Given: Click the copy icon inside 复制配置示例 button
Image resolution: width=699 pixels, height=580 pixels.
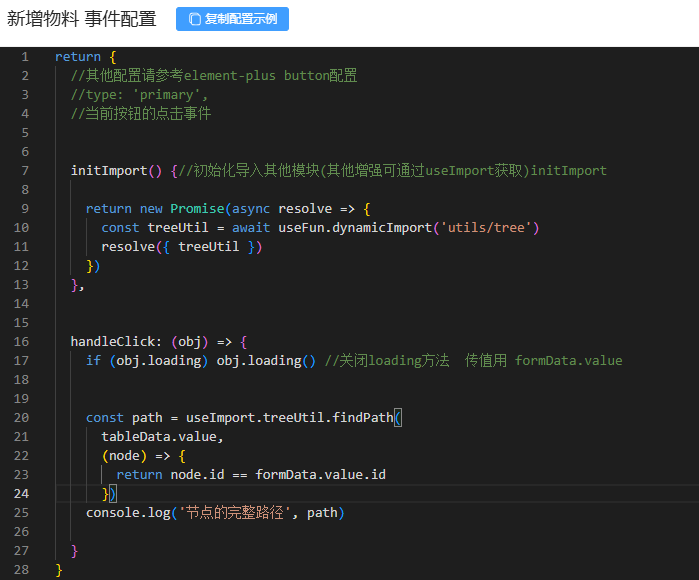Looking at the screenshot, I should point(194,18).
